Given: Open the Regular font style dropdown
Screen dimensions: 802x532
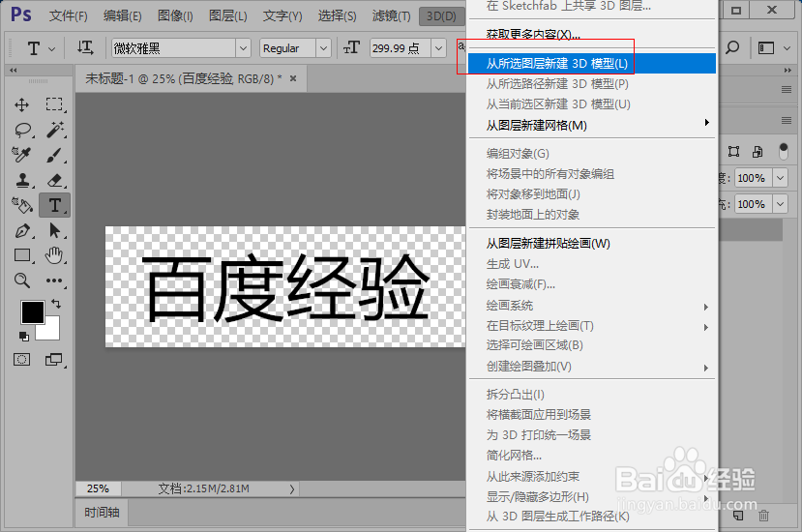Looking at the screenshot, I should tap(323, 48).
